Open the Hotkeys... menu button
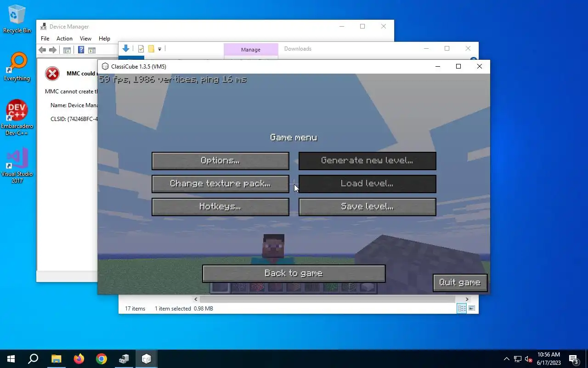Screen dimensions: 588x368 pos(220,207)
